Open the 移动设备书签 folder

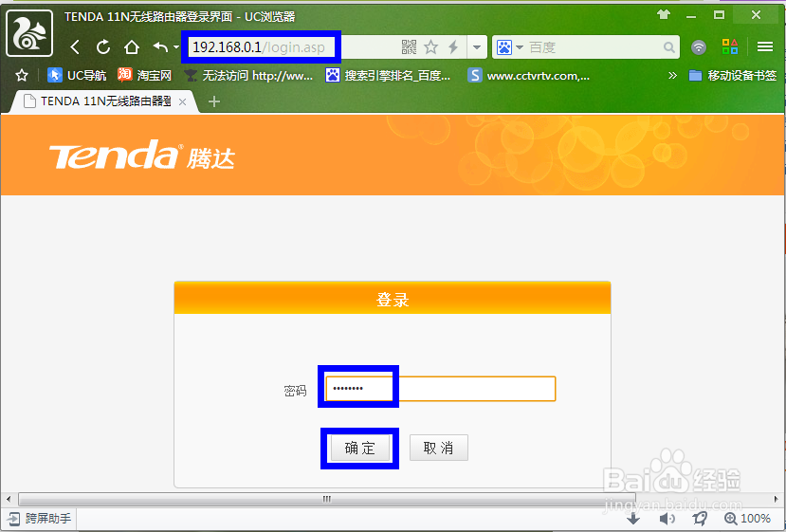pos(732,75)
